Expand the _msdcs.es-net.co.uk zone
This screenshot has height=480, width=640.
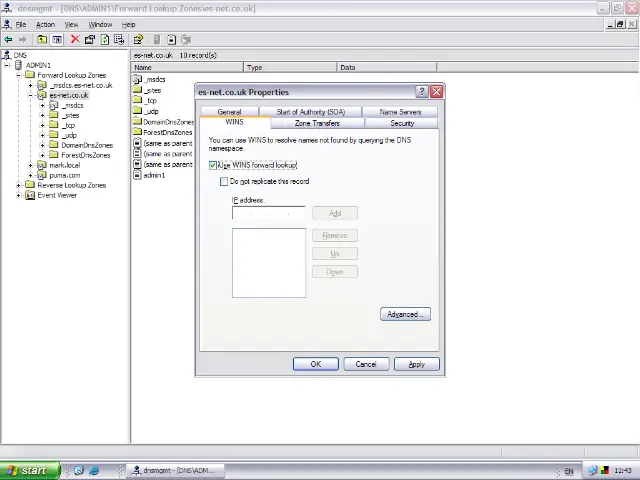(x=31, y=85)
